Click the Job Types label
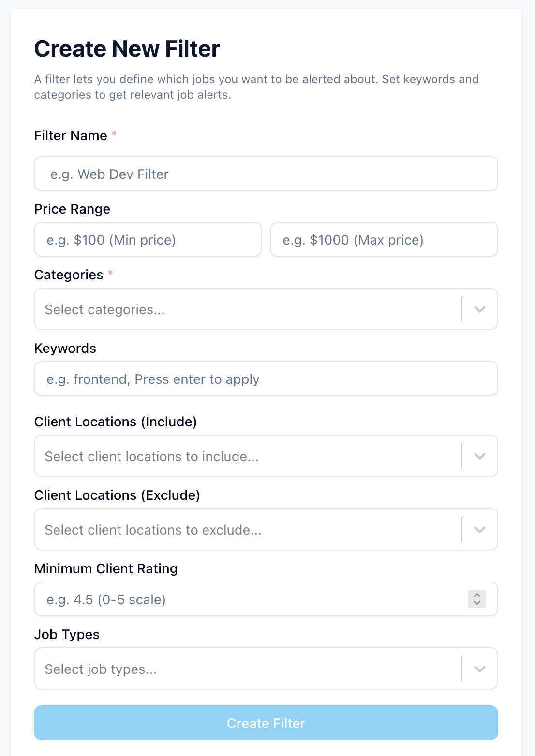 point(67,635)
